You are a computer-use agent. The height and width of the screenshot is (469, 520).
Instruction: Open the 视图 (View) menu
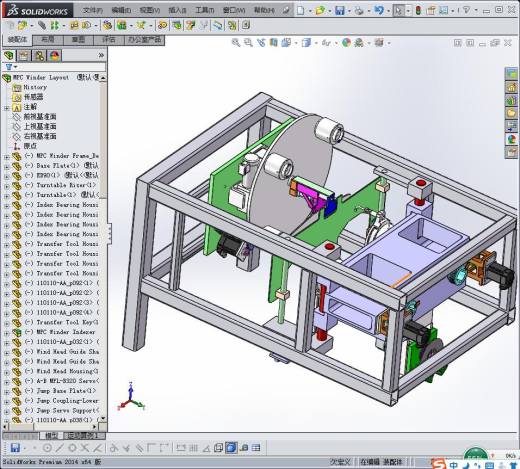pyautogui.click(x=150, y=10)
